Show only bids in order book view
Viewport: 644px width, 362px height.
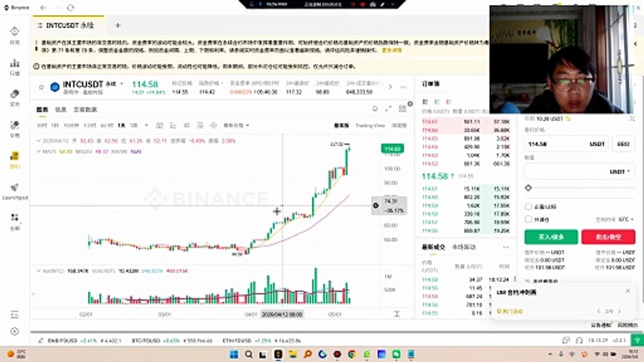click(x=436, y=101)
